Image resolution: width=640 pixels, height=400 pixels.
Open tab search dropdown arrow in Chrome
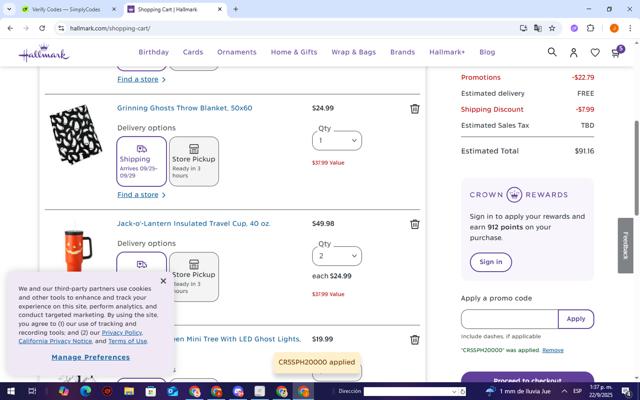pyautogui.click(x=9, y=9)
